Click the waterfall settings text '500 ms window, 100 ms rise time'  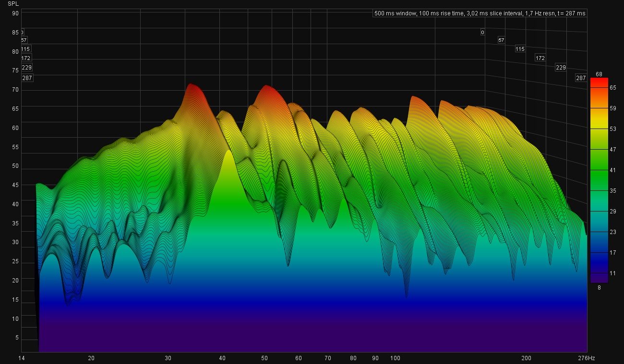pos(417,13)
